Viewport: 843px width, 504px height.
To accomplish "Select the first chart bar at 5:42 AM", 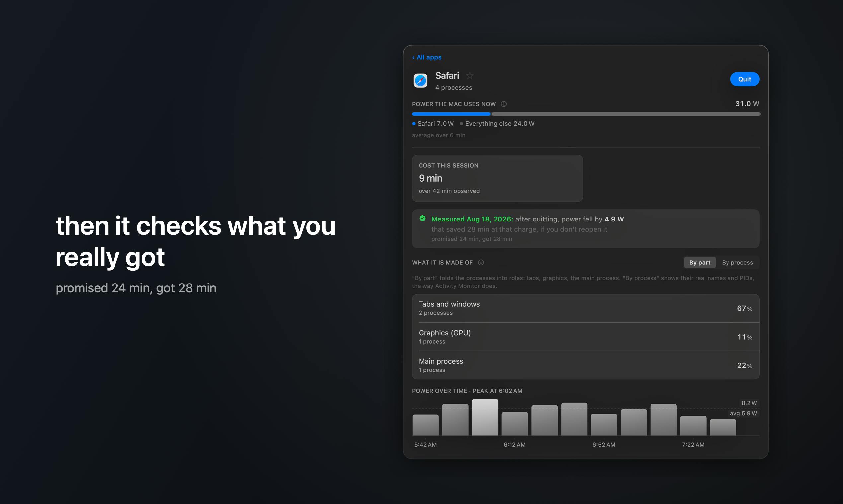I will coord(425,425).
